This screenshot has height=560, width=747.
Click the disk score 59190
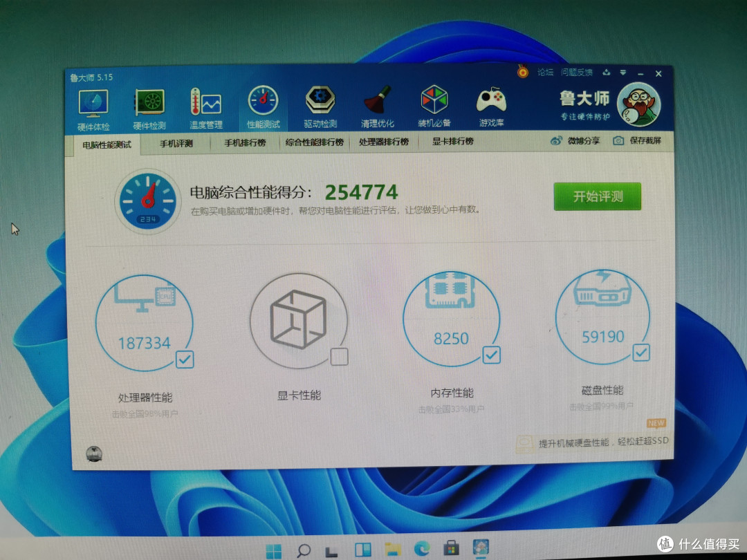pos(602,337)
